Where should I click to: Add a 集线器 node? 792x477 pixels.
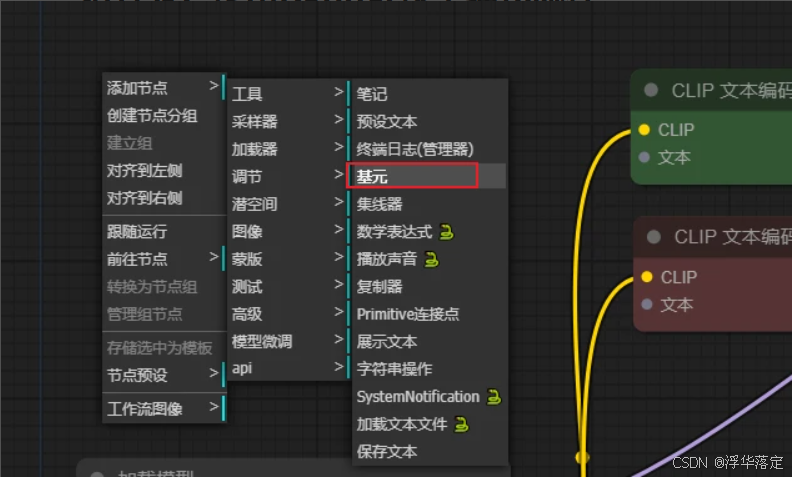point(429,204)
